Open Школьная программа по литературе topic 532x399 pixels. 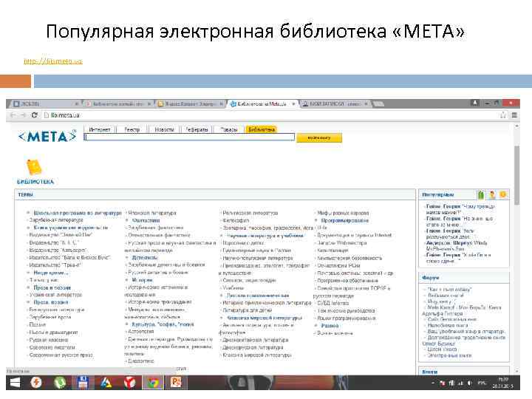(x=78, y=213)
